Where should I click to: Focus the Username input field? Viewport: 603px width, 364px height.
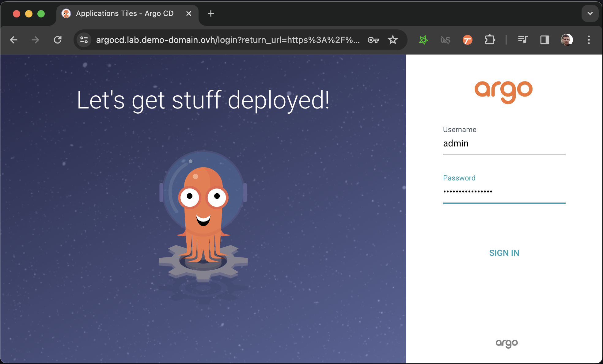pyautogui.click(x=504, y=144)
